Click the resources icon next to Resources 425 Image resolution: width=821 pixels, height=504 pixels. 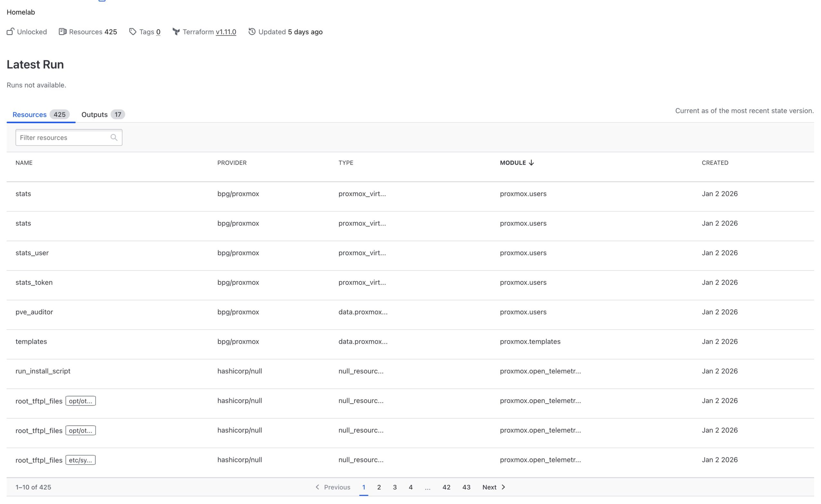[63, 32]
